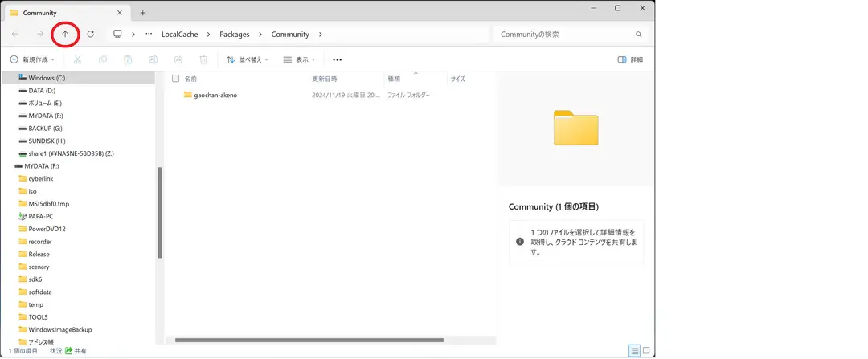Click the Packages breadcrumb
This screenshot has width=868, height=359.
(x=234, y=35)
